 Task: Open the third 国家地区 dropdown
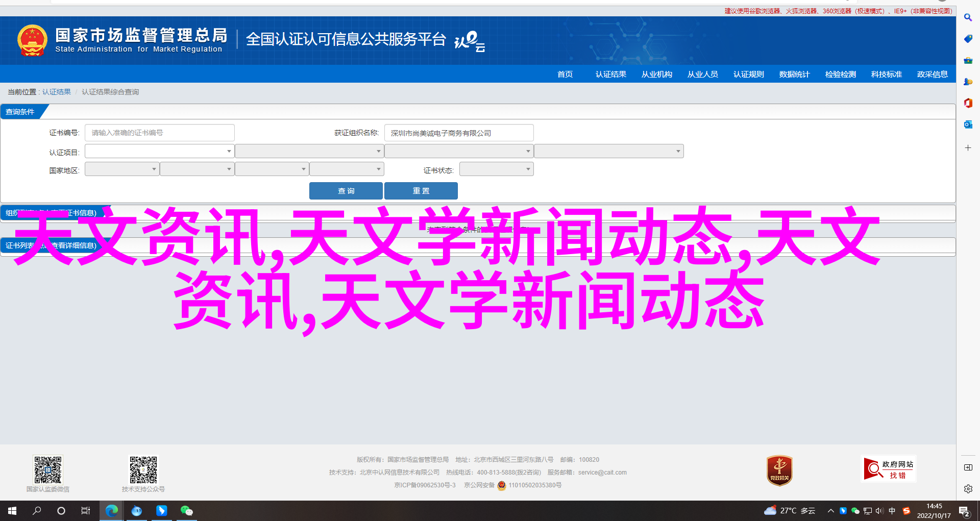coord(272,169)
